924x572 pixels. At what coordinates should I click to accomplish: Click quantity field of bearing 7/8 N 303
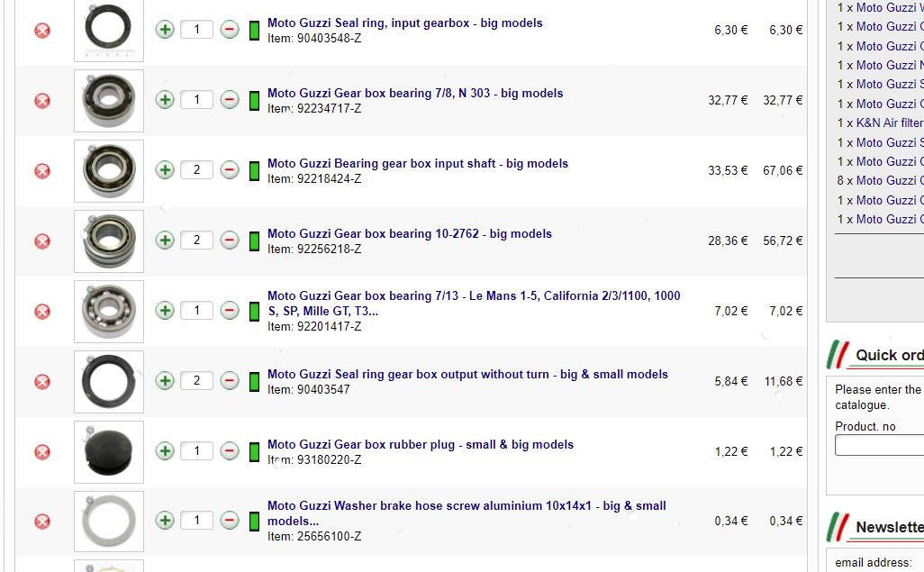pos(197,100)
